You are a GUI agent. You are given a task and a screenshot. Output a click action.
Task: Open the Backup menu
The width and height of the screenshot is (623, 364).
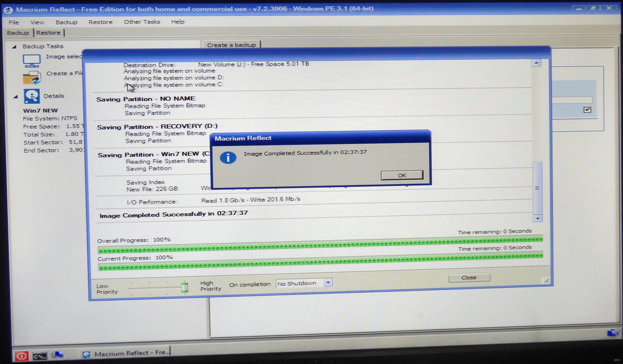coord(67,22)
